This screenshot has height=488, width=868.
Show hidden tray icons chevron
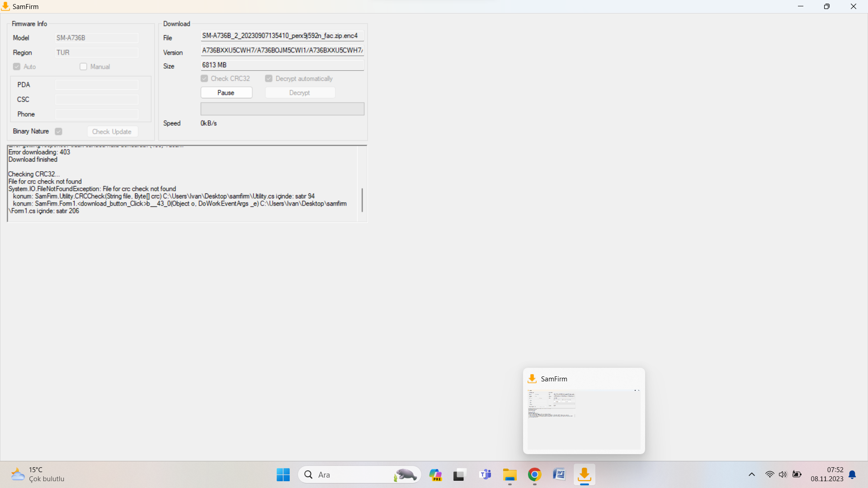point(751,474)
